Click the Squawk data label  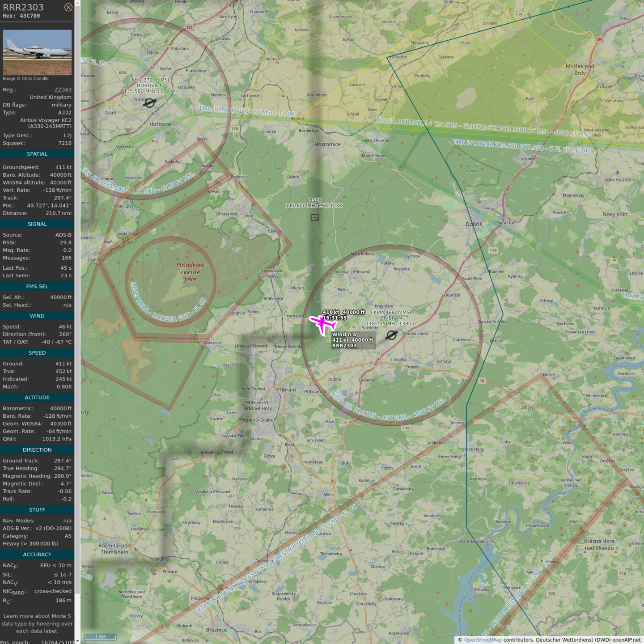[x=14, y=143]
